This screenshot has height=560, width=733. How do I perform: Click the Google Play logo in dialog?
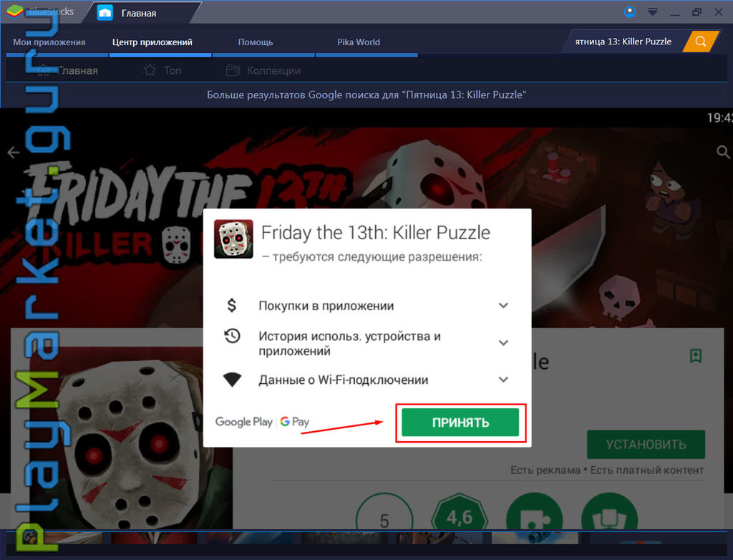pos(243,422)
